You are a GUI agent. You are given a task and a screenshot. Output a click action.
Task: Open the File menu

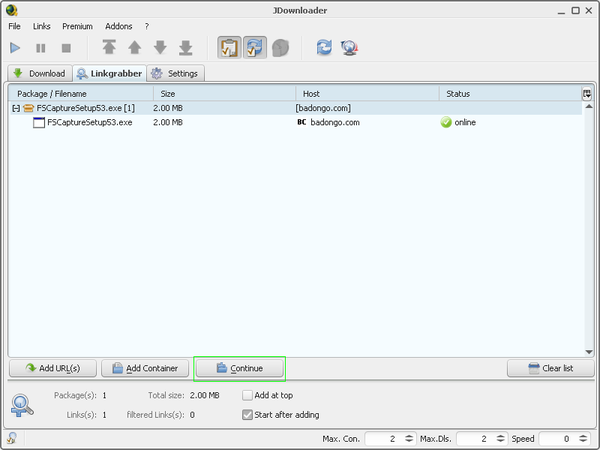(15, 26)
